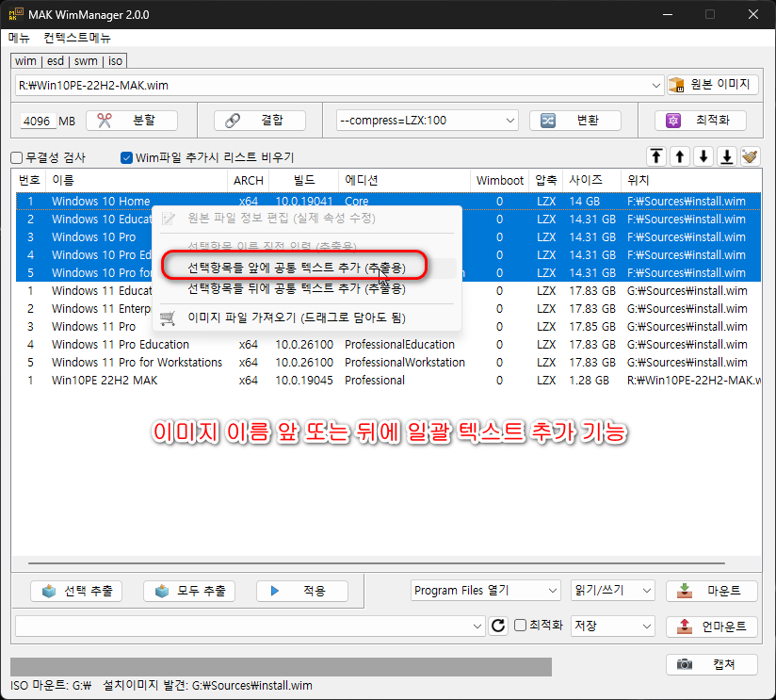Sort by 빌드 column header
The width and height of the screenshot is (776, 700).
304,180
